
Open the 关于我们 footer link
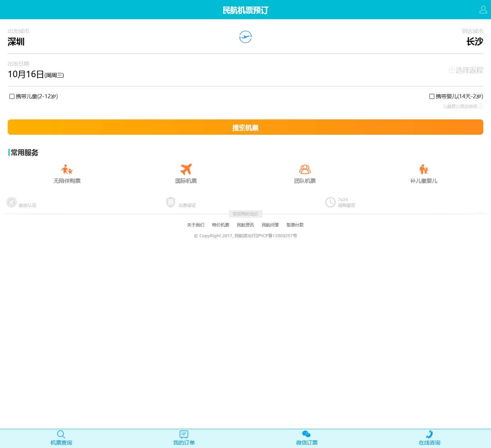tap(196, 225)
